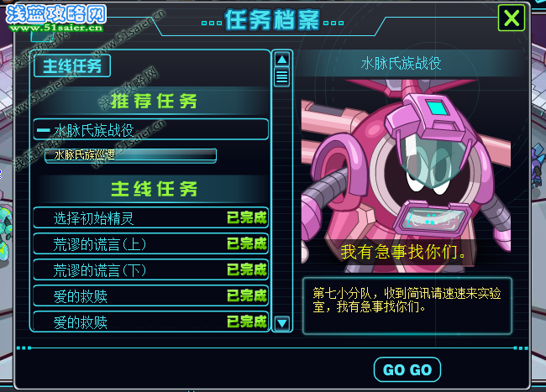Image resolution: width=546 pixels, height=392 pixels.
Task: Select the first 爱的救赎 task entry
Action: pyautogui.click(x=150, y=296)
